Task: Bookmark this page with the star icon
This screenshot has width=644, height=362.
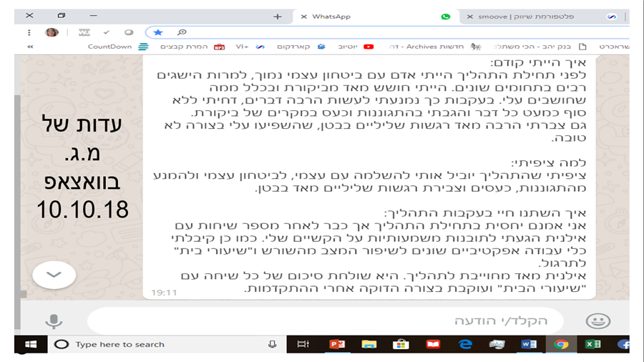Action: pos(158,32)
